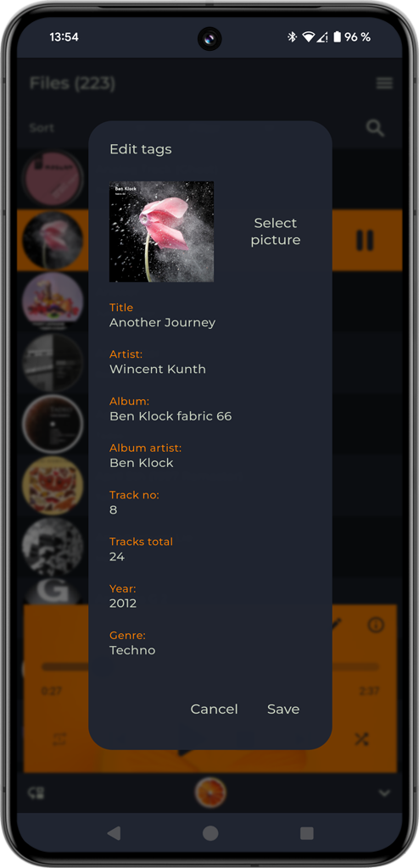This screenshot has height=868, width=419.
Task: Pause playback with the pause icon
Action: coord(365,240)
